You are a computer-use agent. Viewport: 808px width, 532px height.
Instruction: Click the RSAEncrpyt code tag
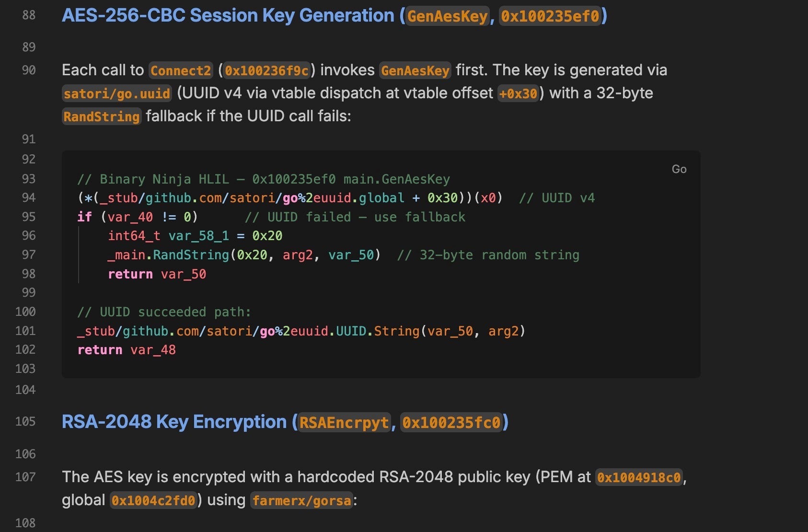pos(344,423)
